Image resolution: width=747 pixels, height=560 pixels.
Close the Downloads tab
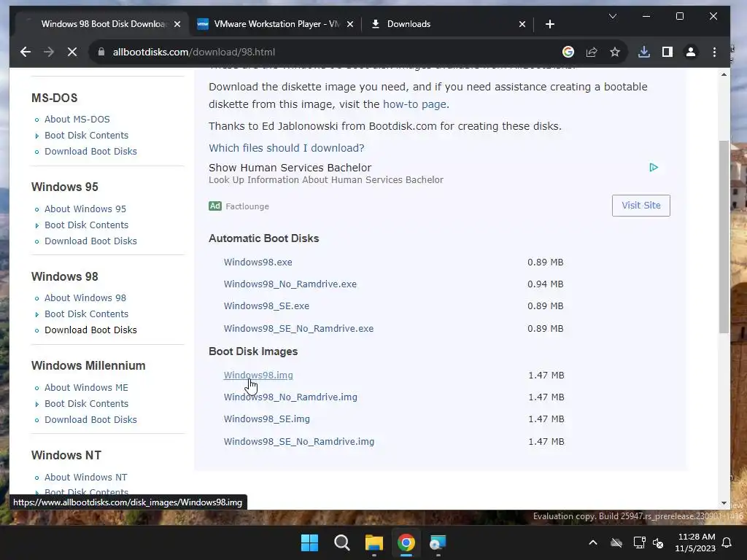point(522,24)
